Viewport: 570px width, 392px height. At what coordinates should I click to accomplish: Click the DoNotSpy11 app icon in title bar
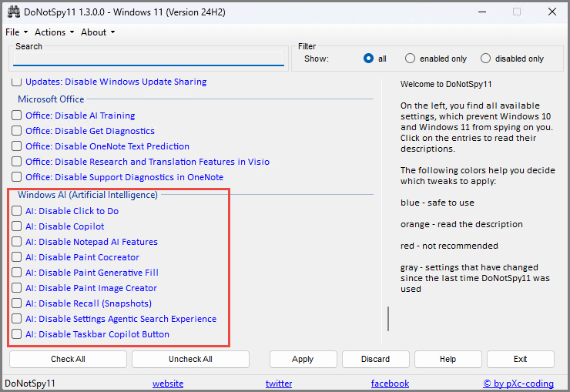click(x=13, y=12)
